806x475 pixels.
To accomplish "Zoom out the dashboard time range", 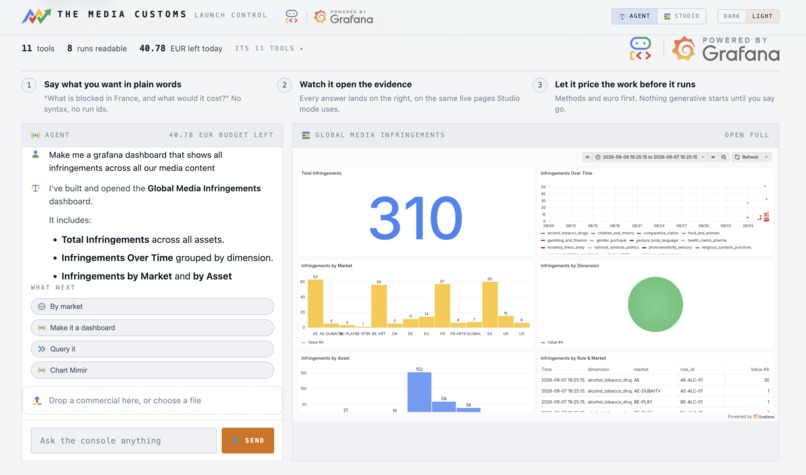I will 724,157.
